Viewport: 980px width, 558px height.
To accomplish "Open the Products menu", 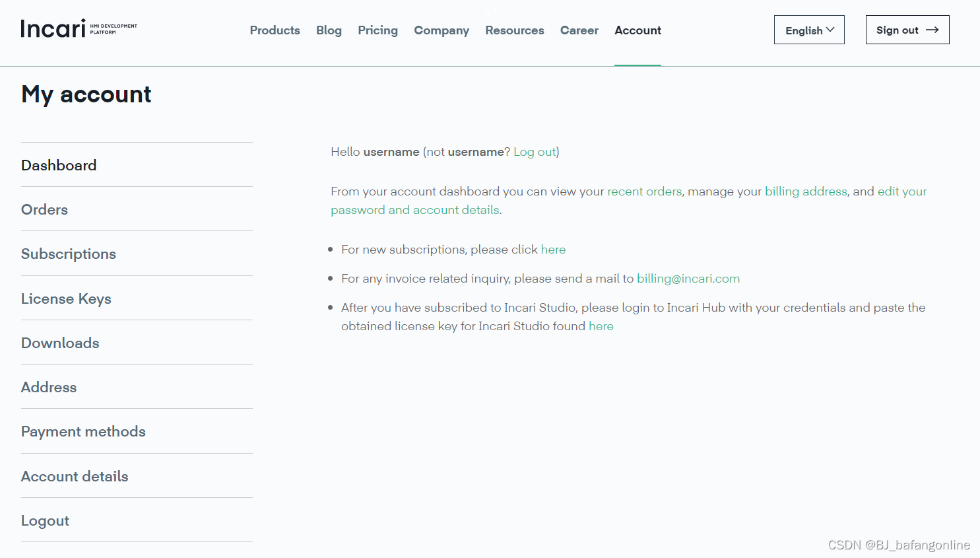I will coord(275,30).
